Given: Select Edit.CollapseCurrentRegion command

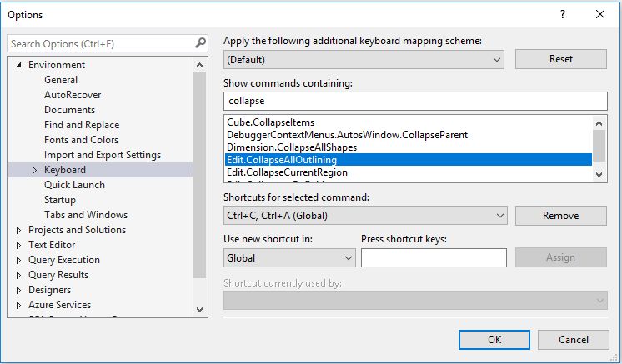Looking at the screenshot, I should point(287,172).
